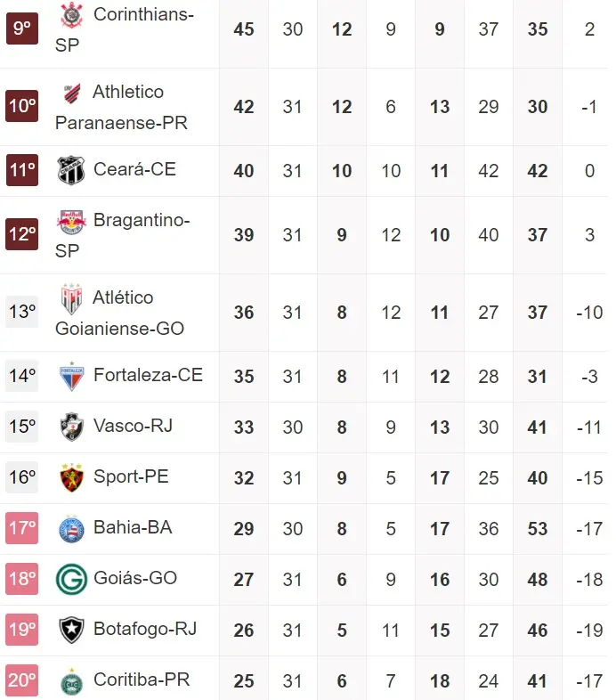Click the 13º position marker
The image size is (616, 700).
point(21,313)
